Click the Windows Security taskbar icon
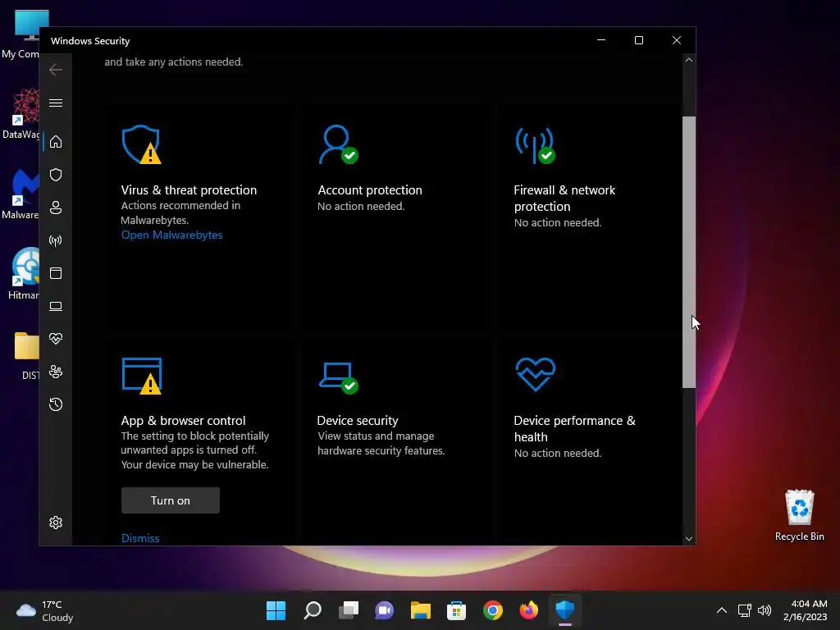This screenshot has height=630, width=840. tap(565, 610)
